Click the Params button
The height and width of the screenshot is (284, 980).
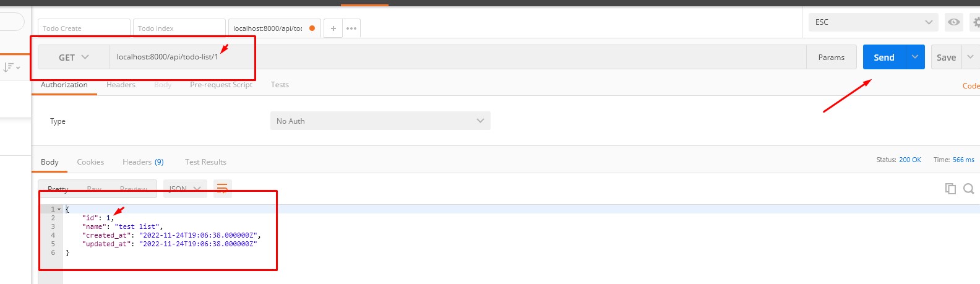[x=831, y=57]
